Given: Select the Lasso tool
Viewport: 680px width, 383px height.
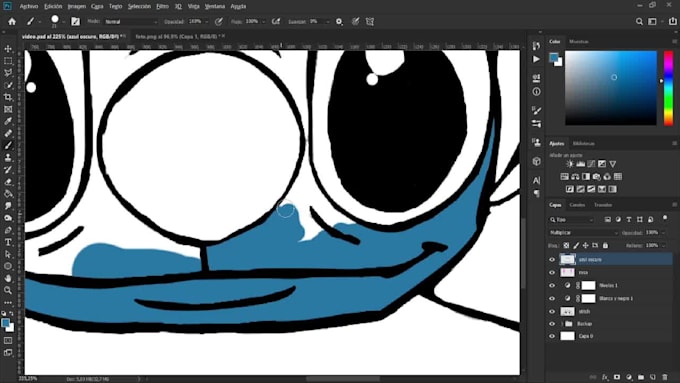Looking at the screenshot, I should pyautogui.click(x=8, y=73).
